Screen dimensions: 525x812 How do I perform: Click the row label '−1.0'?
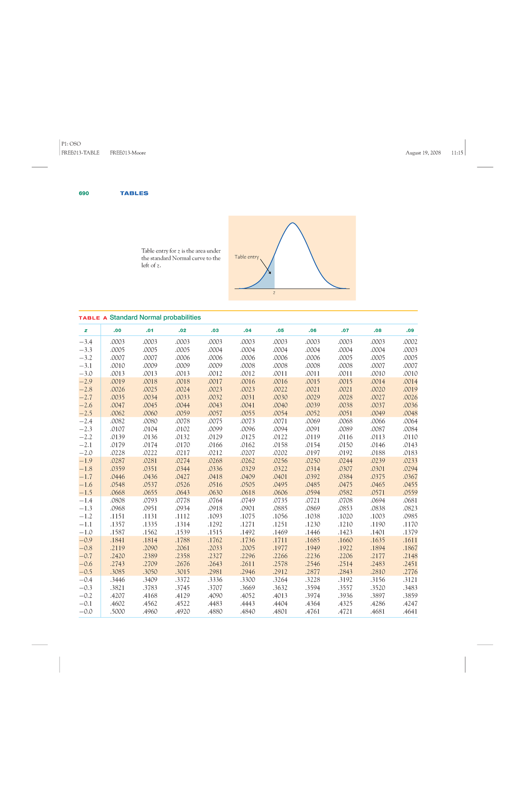(x=86, y=532)
